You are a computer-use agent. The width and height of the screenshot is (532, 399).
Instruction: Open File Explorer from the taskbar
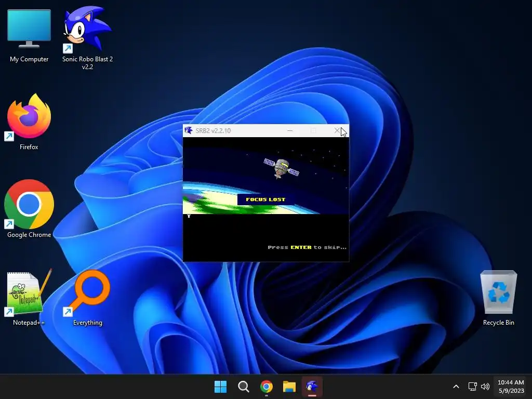(289, 387)
